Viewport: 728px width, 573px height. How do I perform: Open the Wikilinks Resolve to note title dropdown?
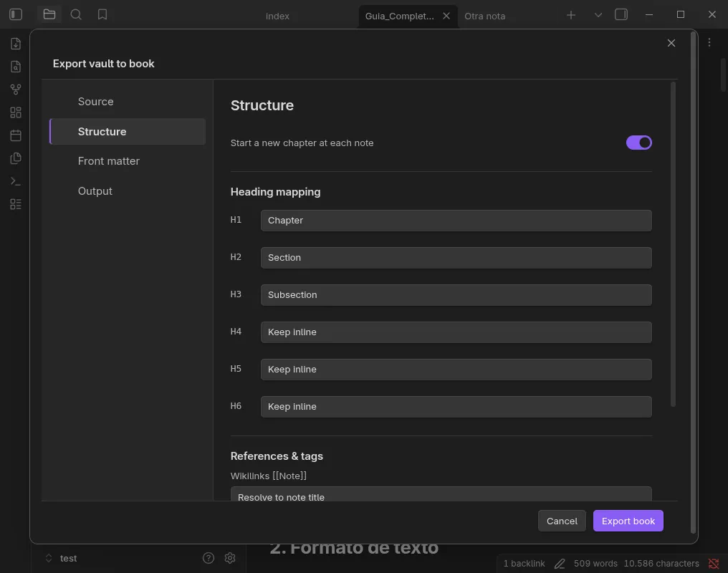pos(441,493)
